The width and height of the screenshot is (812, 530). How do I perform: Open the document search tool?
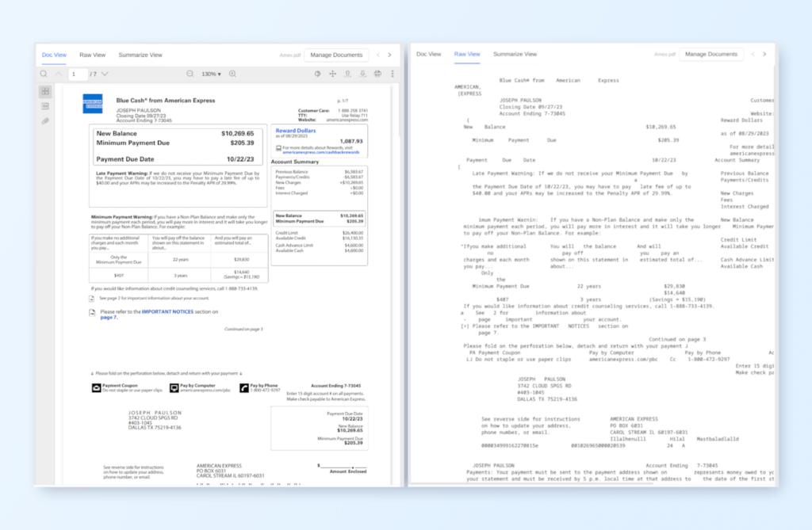[44, 73]
